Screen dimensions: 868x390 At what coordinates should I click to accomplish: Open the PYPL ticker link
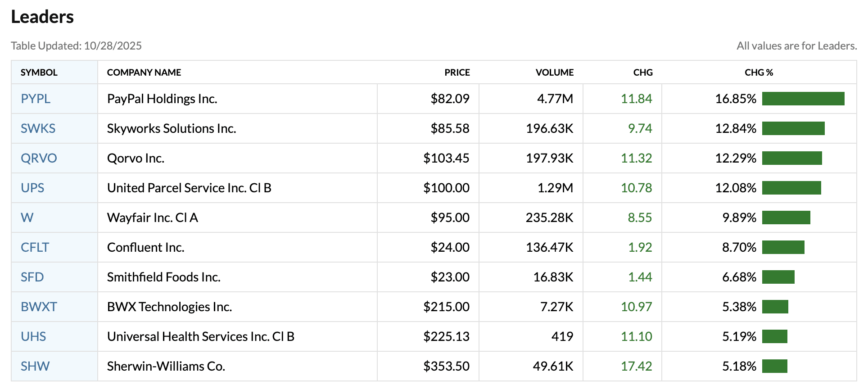[x=35, y=99]
